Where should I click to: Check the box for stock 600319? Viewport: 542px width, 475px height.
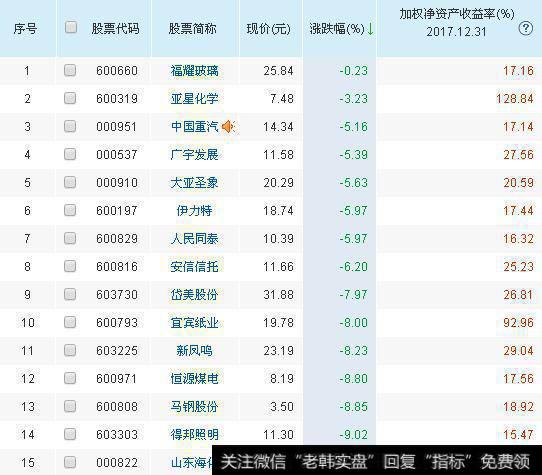pos(70,98)
